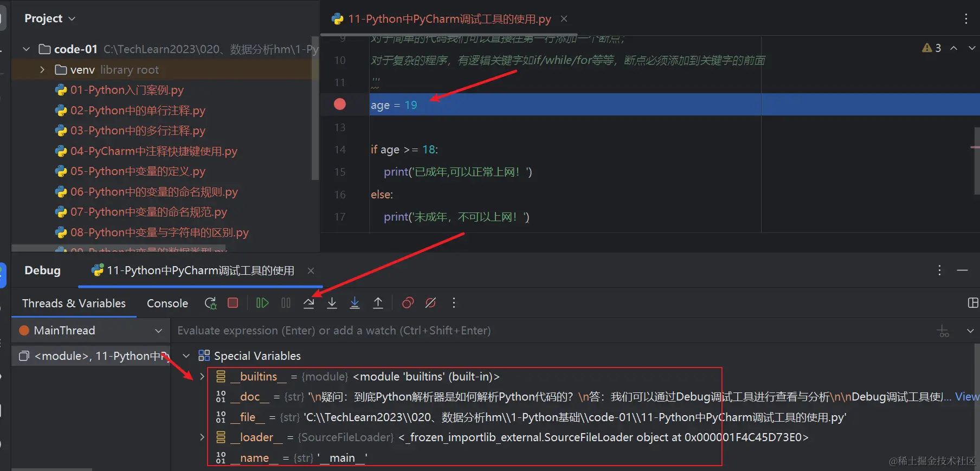Hide the Debug tool window
980x471 pixels.
pyautogui.click(x=963, y=270)
